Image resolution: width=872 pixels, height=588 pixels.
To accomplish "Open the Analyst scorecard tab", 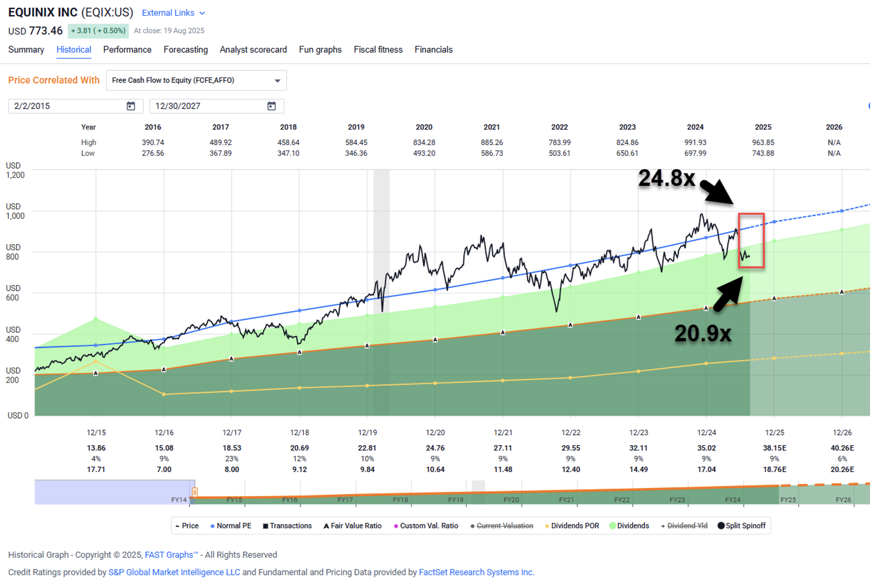I will [x=253, y=50].
